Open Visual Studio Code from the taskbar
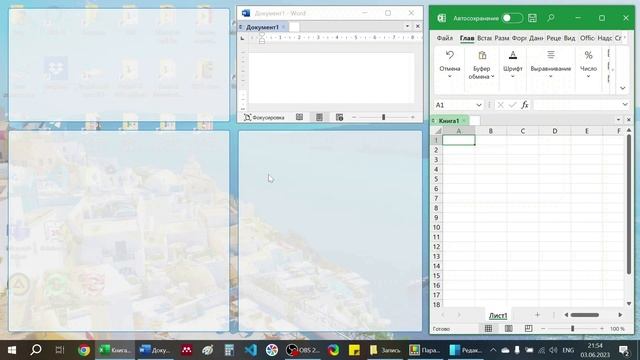 coord(251,350)
